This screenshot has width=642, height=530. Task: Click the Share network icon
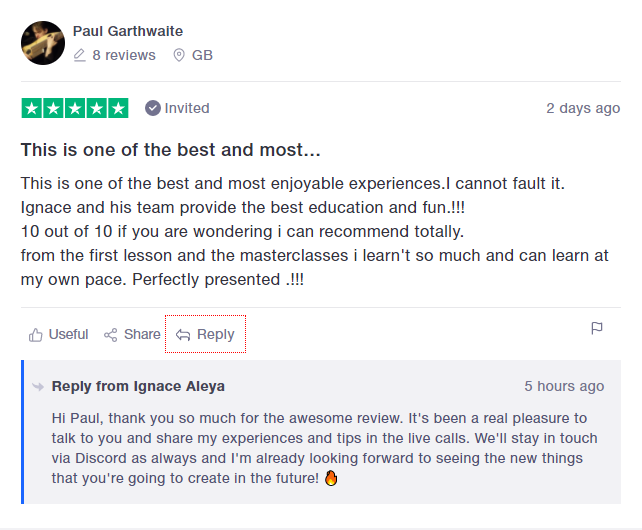tap(111, 335)
